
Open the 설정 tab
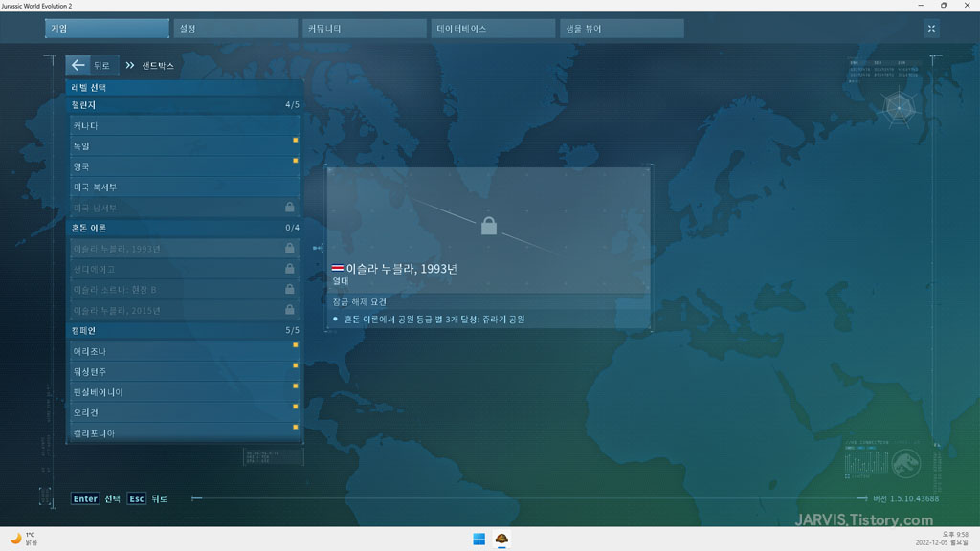click(x=235, y=28)
